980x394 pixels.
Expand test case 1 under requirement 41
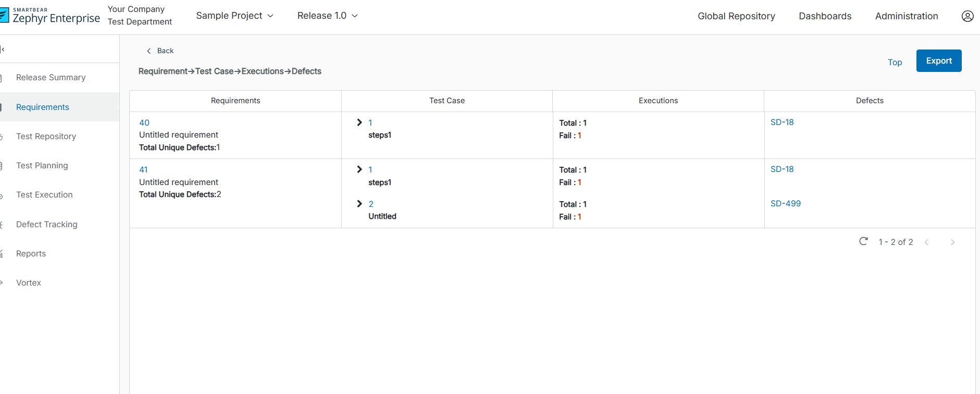click(359, 169)
